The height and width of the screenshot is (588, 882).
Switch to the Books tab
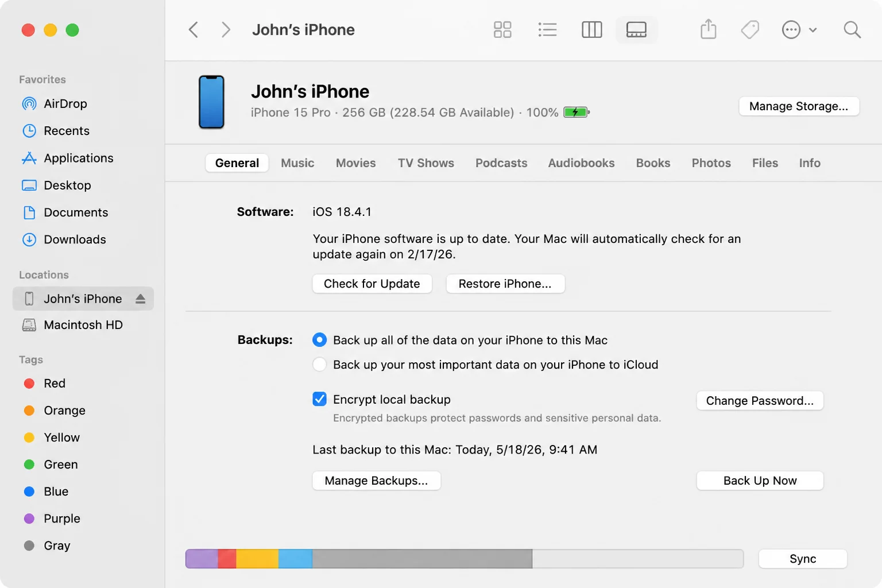point(653,163)
